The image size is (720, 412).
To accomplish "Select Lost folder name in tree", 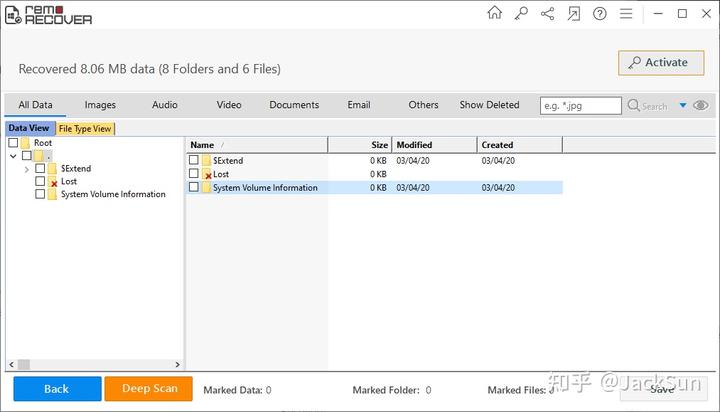I will 69,181.
